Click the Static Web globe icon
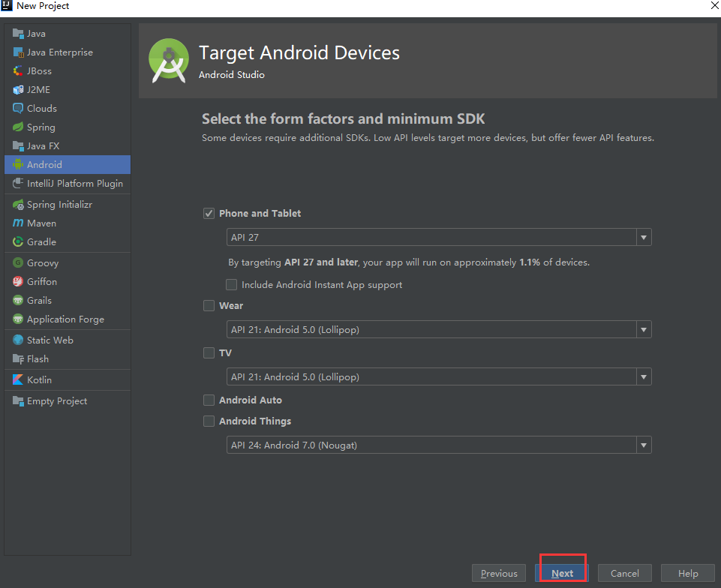Image resolution: width=721 pixels, height=588 pixels. pyautogui.click(x=18, y=340)
